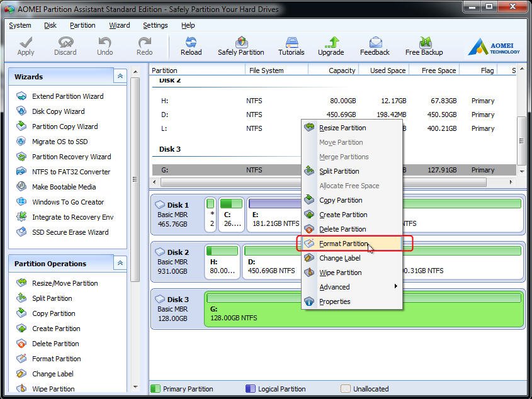Open the Partition menu
This screenshot has width=532, height=399.
82,25
